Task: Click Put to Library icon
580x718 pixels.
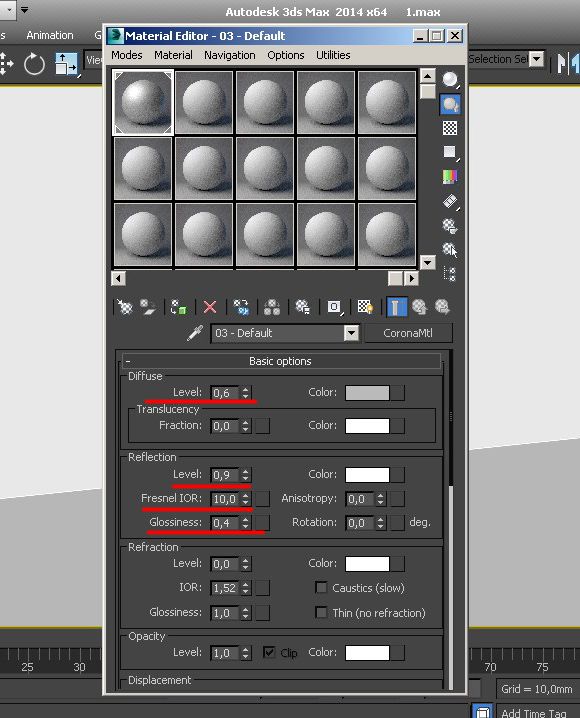Action: coord(303,306)
